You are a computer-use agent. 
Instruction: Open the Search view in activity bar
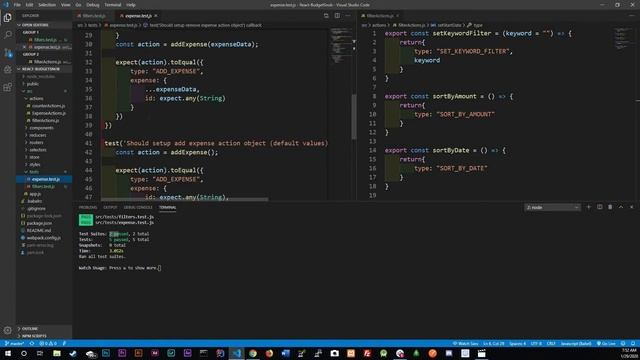coord(7,35)
